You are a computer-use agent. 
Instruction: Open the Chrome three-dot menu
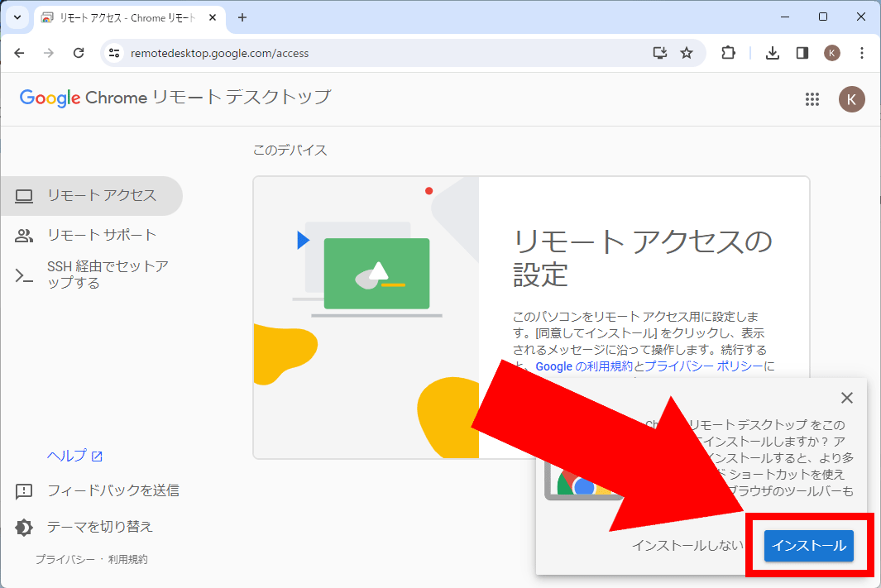pyautogui.click(x=863, y=52)
